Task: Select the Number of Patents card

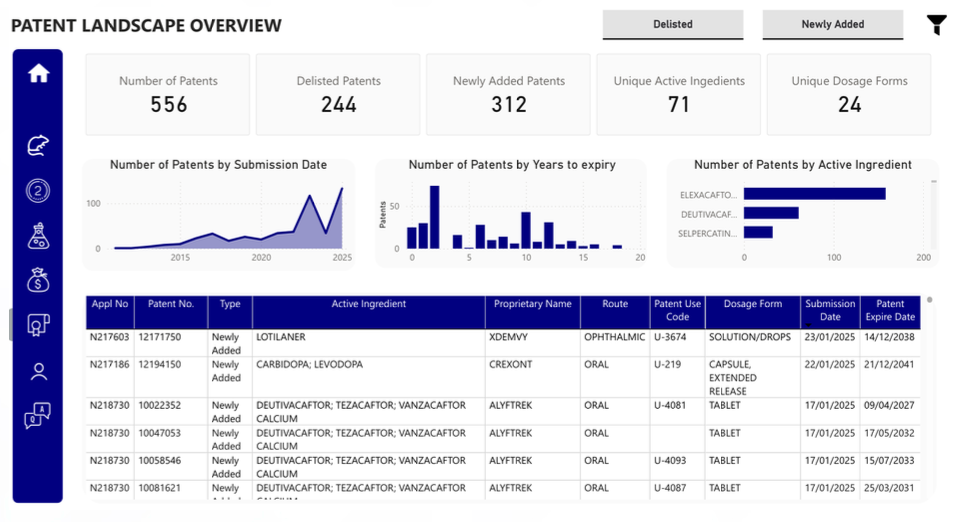Action: 168,94
